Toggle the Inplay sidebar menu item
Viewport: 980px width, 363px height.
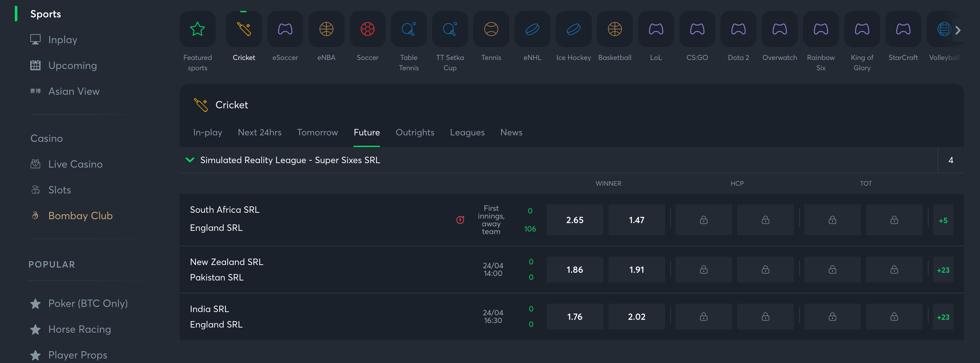62,39
